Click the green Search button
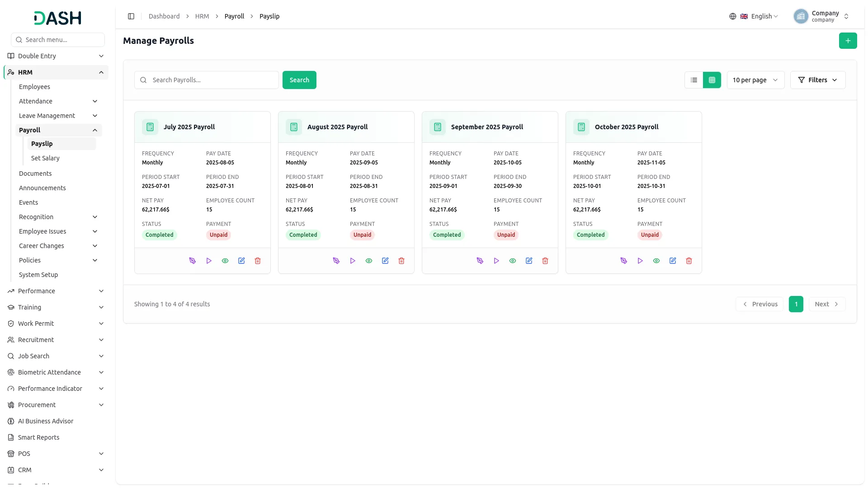 click(299, 80)
